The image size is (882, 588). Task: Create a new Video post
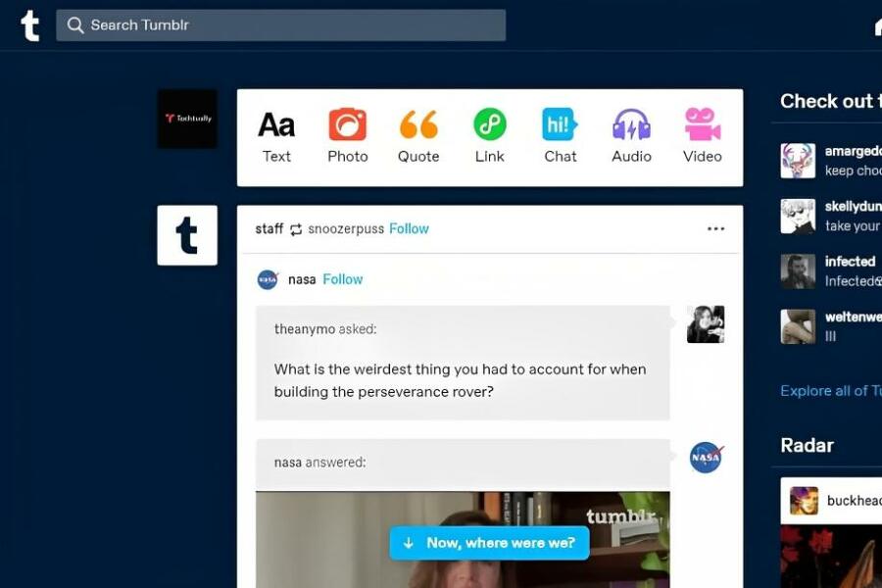coord(703,137)
